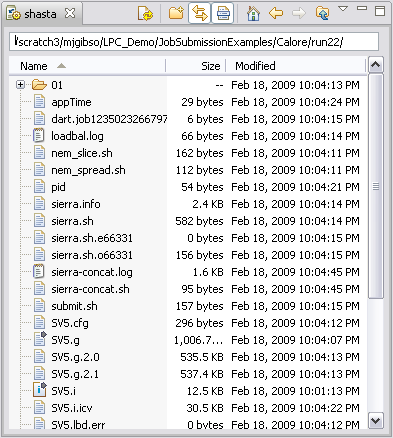Viewport: 393px width, 438px height.
Task: Click the vertical scrollbar thumb
Action: (376, 186)
